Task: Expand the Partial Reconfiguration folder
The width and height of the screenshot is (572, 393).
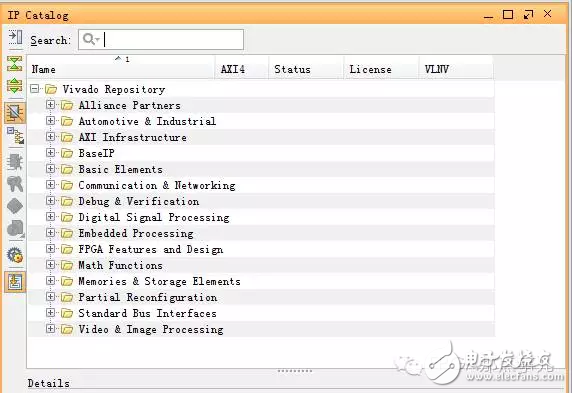Action: (51, 297)
